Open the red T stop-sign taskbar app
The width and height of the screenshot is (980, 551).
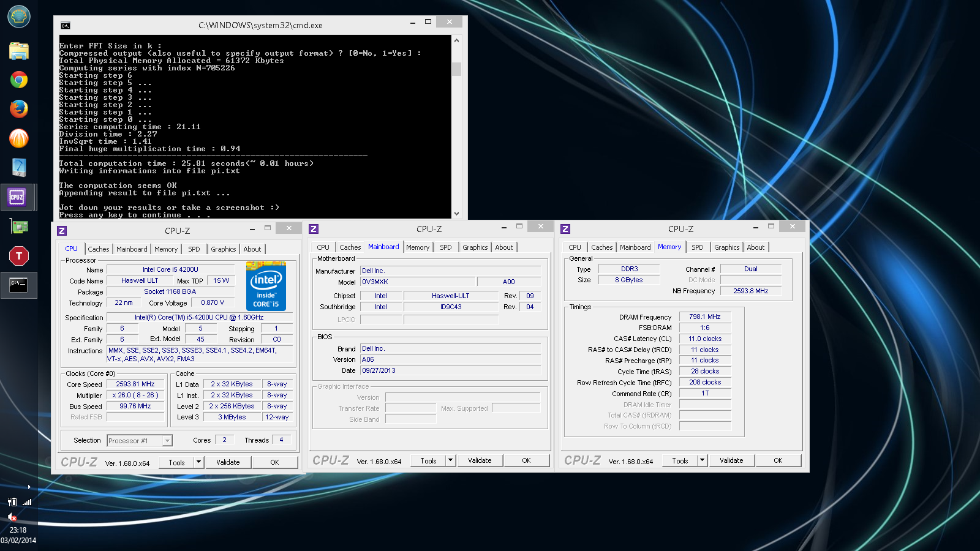coord(19,256)
